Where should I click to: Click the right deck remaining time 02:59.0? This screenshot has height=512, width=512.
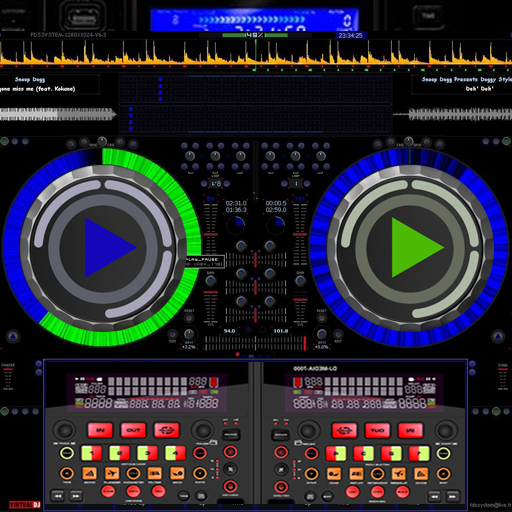(276, 210)
